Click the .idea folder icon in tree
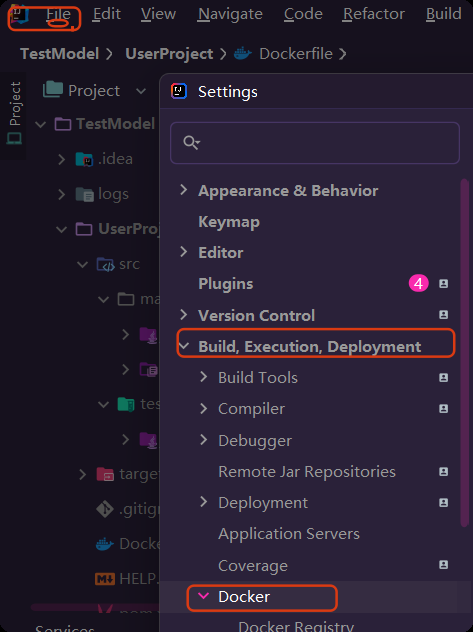 tap(84, 159)
